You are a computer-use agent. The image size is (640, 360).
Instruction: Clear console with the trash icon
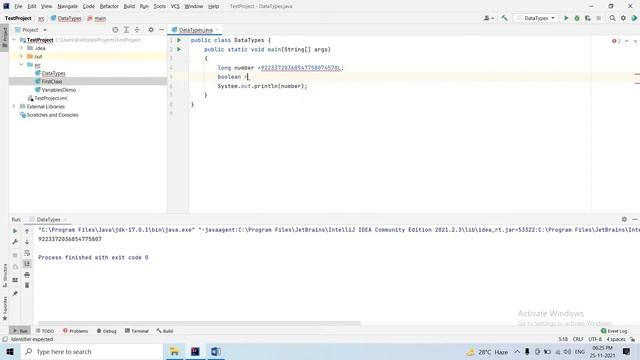tap(27, 285)
